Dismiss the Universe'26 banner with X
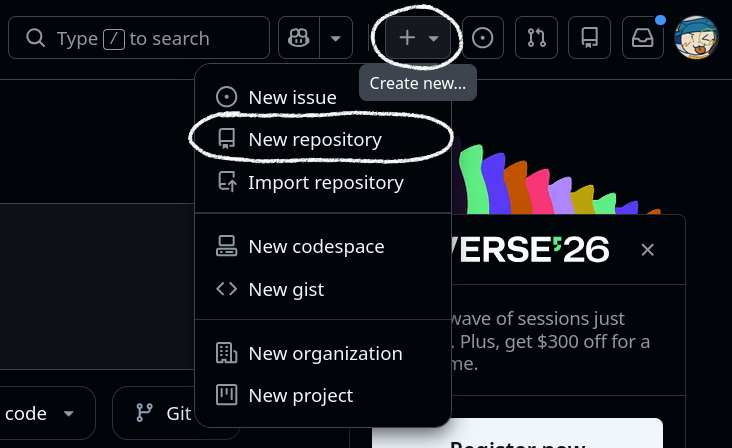Viewport: 732px width, 448px height. [648, 250]
